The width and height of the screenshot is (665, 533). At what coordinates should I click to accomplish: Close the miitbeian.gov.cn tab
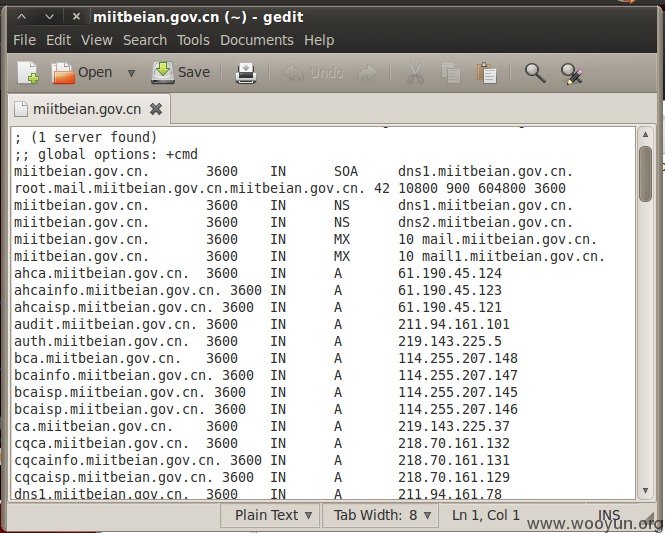point(156,109)
